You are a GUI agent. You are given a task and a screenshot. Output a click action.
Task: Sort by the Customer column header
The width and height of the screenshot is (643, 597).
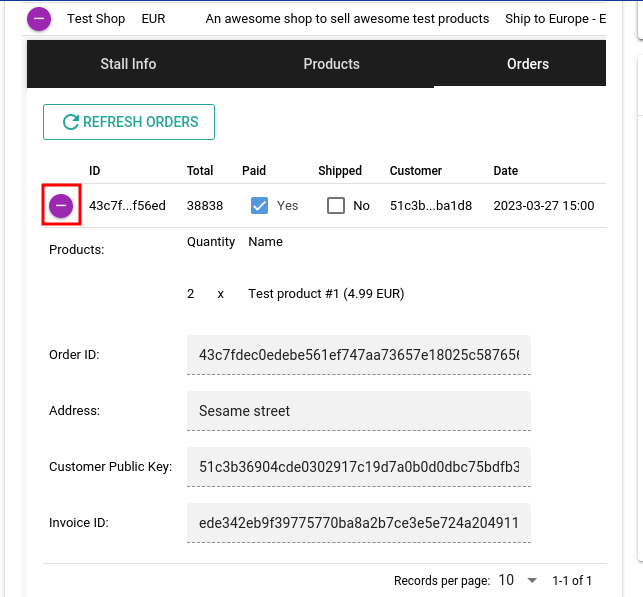click(416, 171)
